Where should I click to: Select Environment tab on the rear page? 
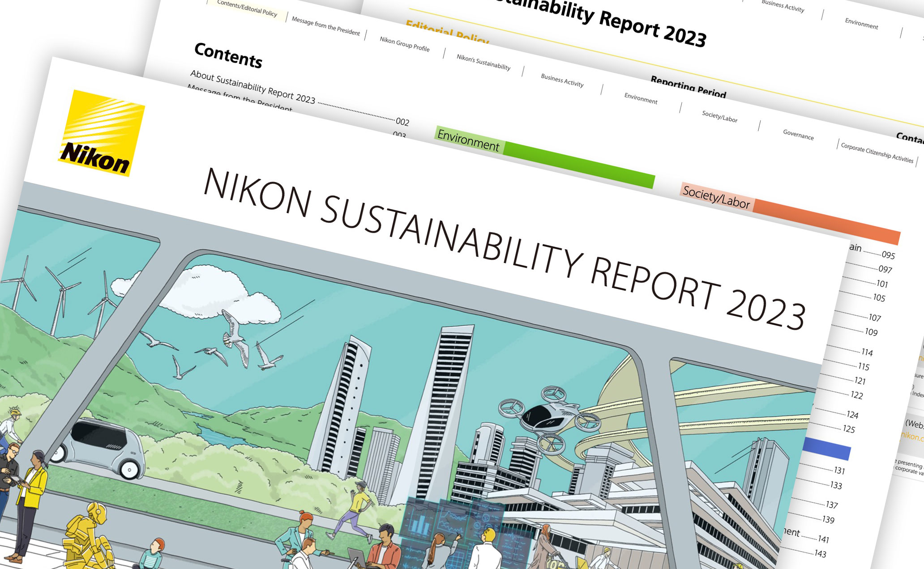pos(861,23)
